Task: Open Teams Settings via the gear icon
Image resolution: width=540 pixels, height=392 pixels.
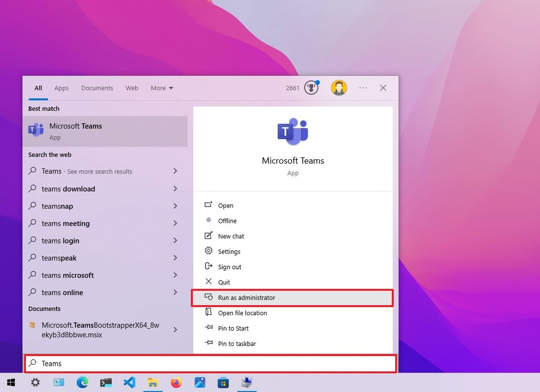Action: 208,251
